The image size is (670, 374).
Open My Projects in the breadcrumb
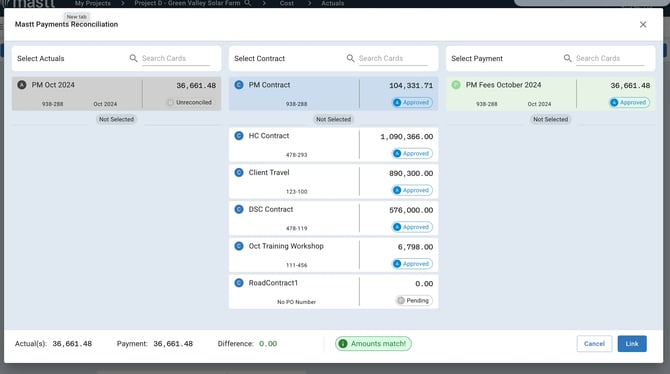point(92,3)
